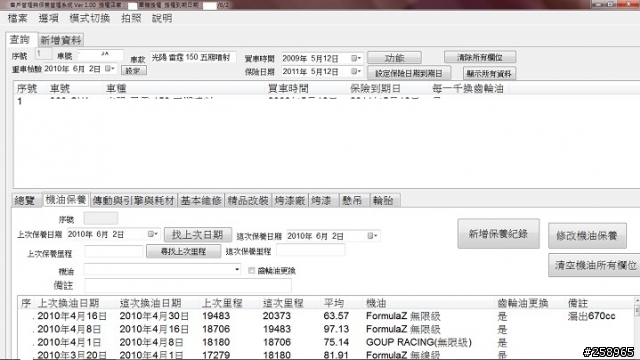Viewport: 640px width, 360px height.
Task: Switch to the 新增資料 tab
Action: click(60, 40)
